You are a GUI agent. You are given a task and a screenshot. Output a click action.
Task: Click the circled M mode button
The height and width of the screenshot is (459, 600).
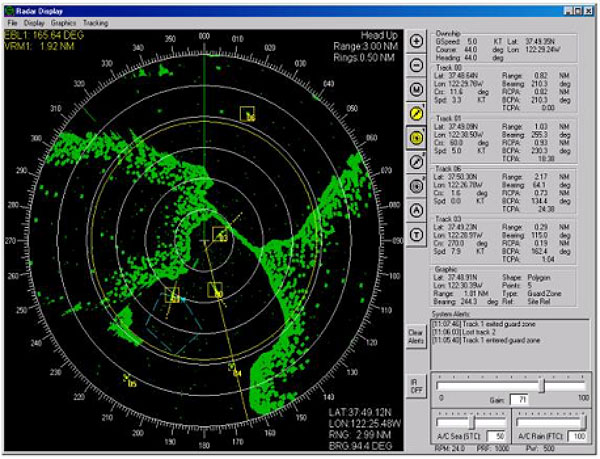click(x=416, y=90)
